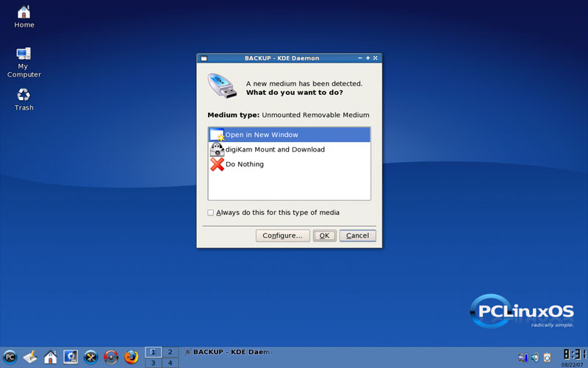588x368 pixels.
Task: Click the BACKUP - KDE Daemon taskbar entry
Action: tap(227, 352)
